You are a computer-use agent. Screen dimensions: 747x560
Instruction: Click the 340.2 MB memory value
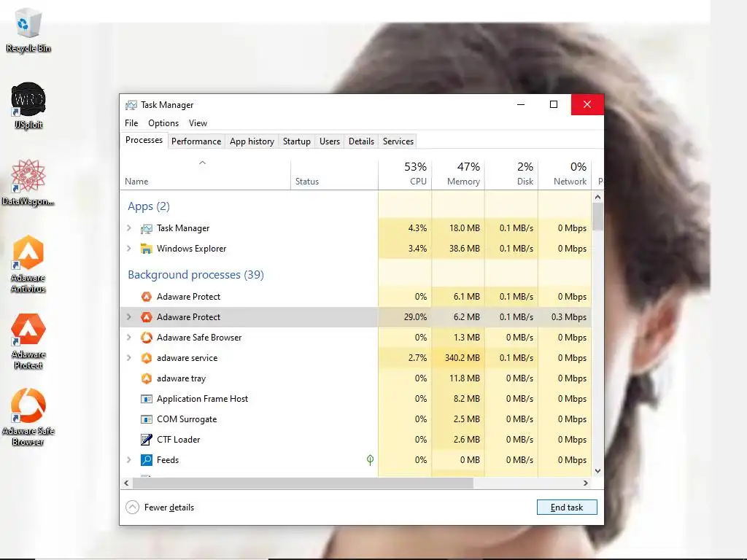462,358
